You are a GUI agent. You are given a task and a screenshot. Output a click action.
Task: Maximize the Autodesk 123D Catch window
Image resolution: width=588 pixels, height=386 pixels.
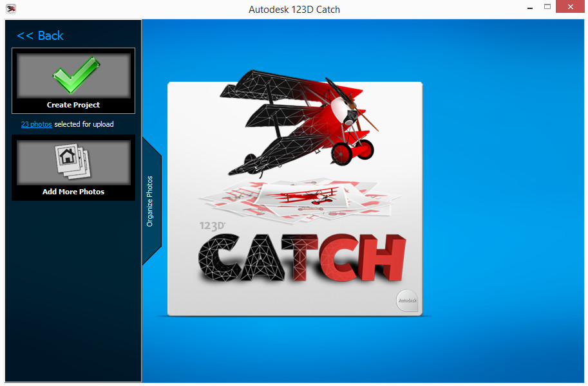point(547,6)
